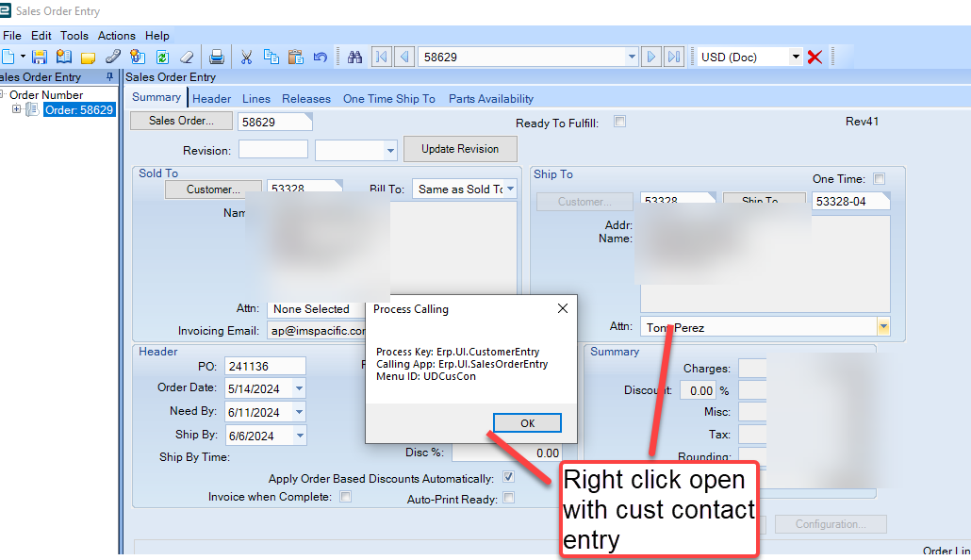Click the PO field showing 241136

coord(265,366)
